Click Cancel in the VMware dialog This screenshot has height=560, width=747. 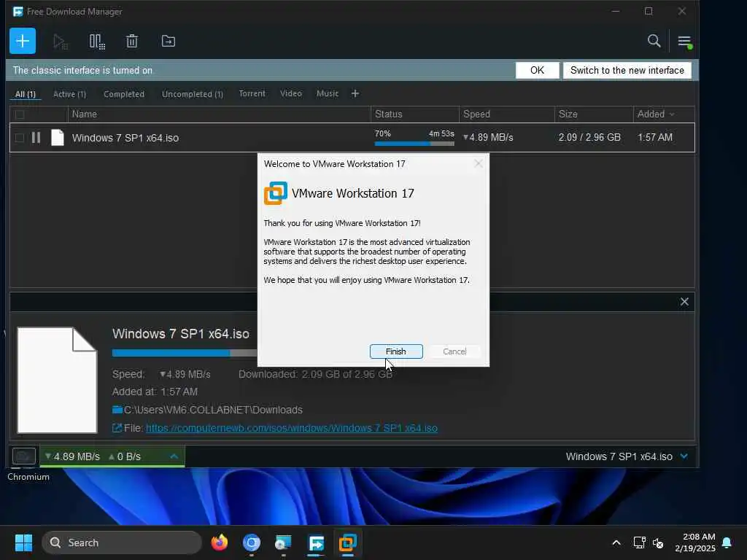coord(454,351)
